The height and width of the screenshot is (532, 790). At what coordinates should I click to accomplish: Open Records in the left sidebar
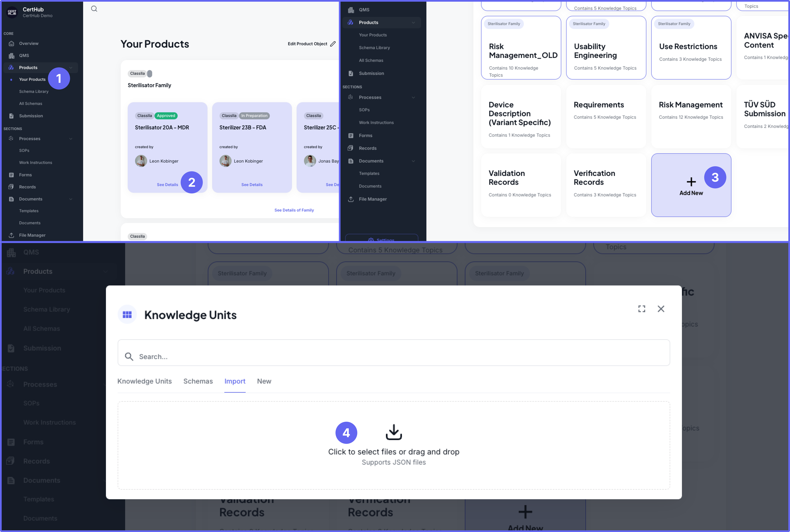pos(27,187)
